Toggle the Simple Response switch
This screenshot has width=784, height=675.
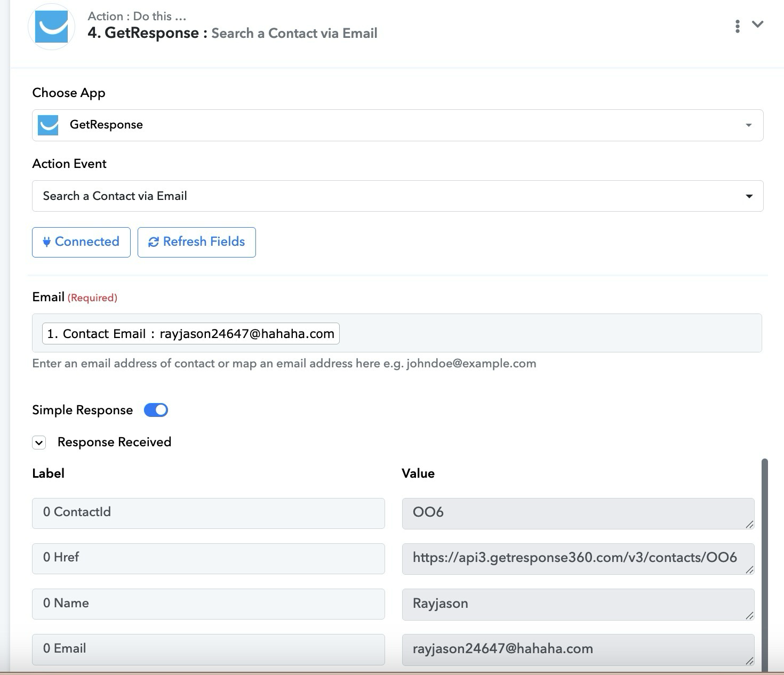(x=156, y=410)
